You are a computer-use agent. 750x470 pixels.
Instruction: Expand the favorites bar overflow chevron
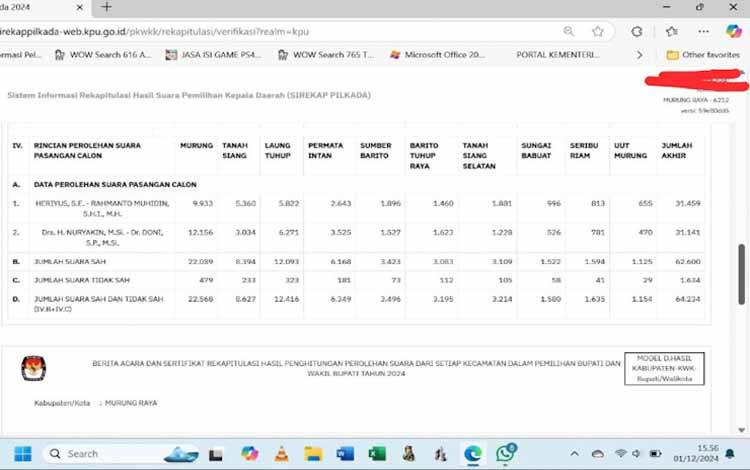pyautogui.click(x=640, y=55)
